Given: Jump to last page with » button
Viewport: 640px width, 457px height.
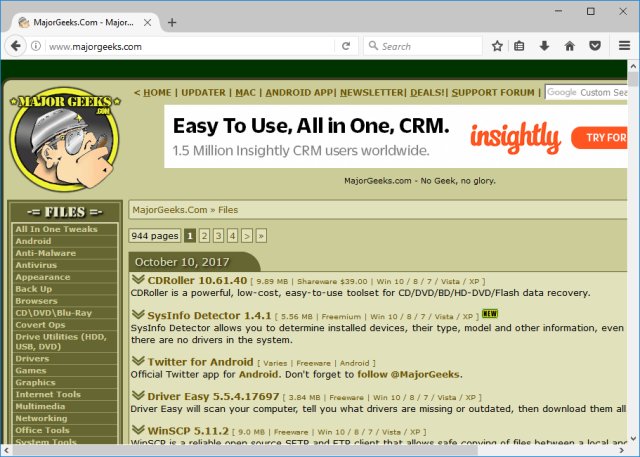Looking at the screenshot, I should pos(261,236).
